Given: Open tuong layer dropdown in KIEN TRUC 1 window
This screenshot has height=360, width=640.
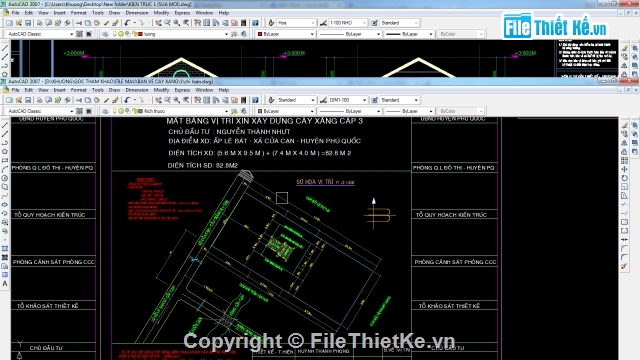Looking at the screenshot, I should 226,34.
